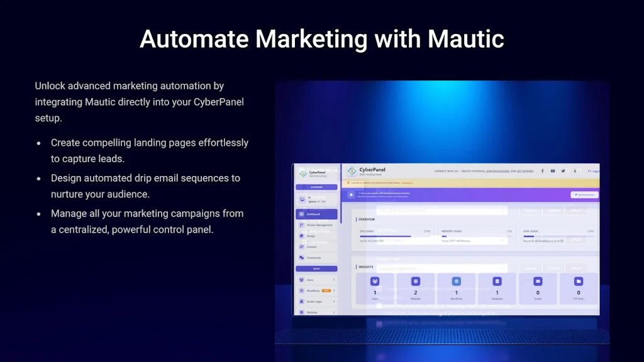Click the Websites insight card icon

(416, 281)
